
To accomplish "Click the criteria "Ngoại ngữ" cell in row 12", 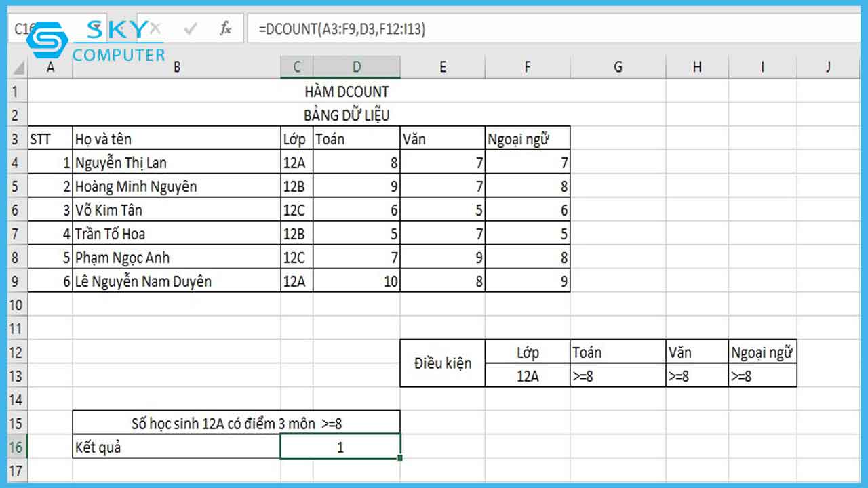I will 763,352.
